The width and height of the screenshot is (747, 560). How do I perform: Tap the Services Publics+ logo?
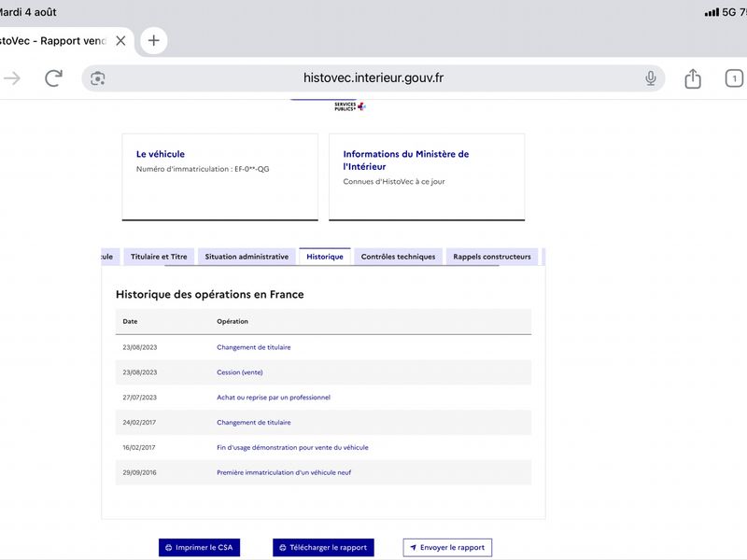click(349, 106)
